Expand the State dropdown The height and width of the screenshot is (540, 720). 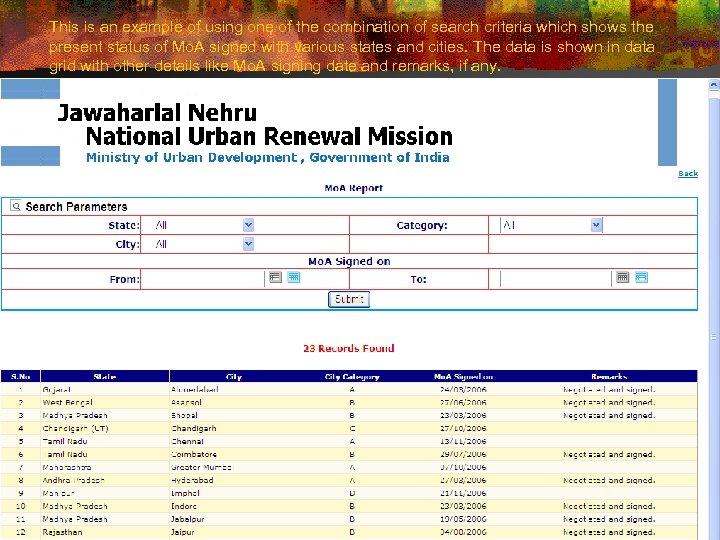tap(248, 225)
